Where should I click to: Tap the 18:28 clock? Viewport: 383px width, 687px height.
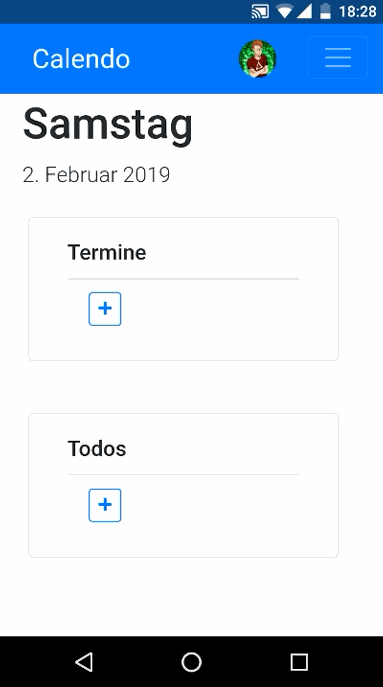[x=358, y=11]
